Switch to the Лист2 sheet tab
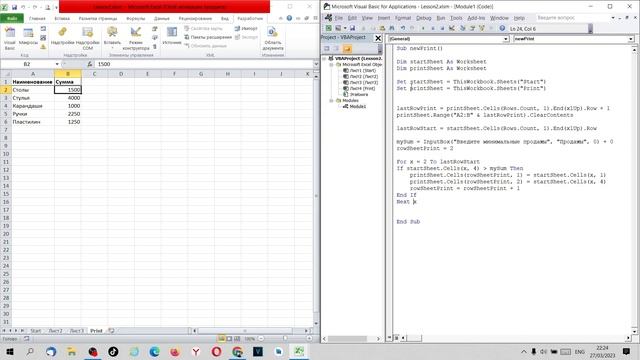The height and width of the screenshot is (360, 640). point(56,331)
